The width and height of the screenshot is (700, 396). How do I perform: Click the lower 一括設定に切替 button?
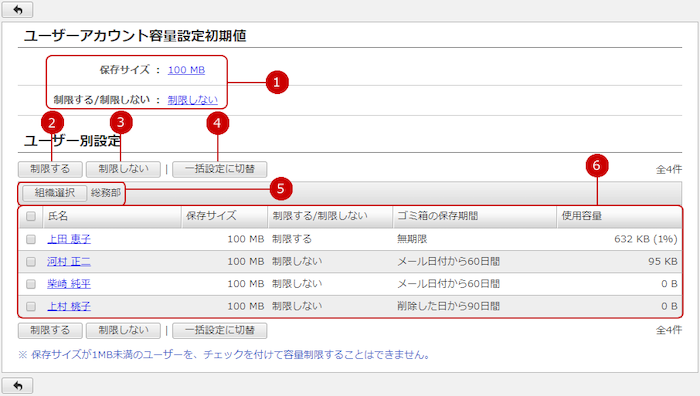(220, 330)
